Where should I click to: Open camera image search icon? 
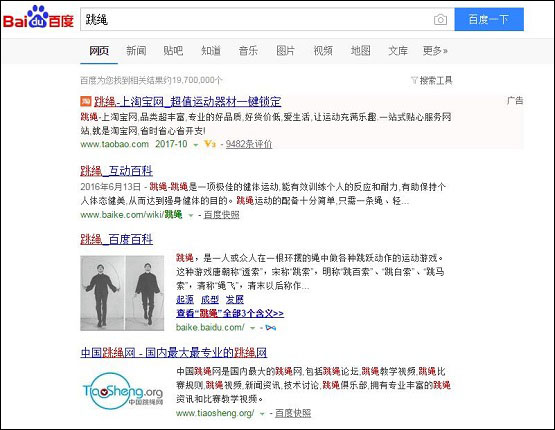coord(440,19)
